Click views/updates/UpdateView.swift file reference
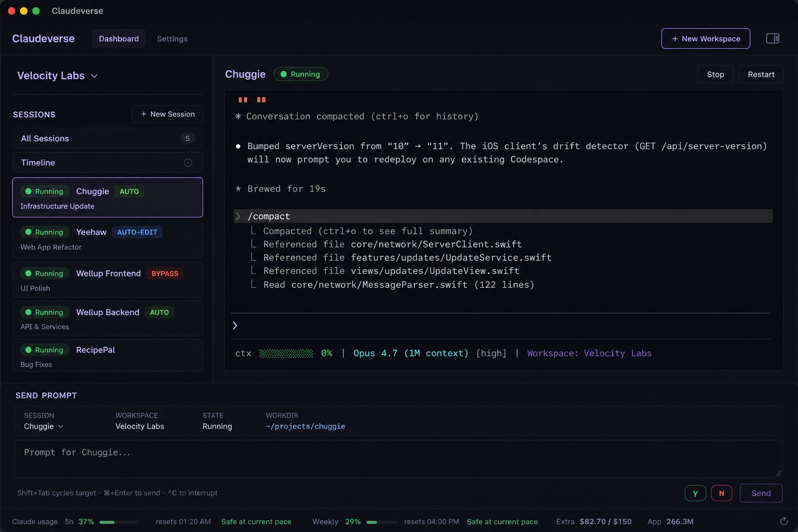The height and width of the screenshot is (532, 798). click(x=435, y=271)
